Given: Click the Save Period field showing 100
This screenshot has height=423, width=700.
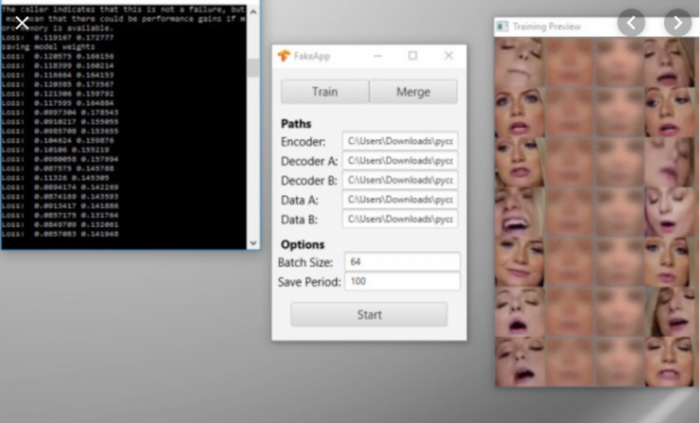Looking at the screenshot, I should tap(401, 281).
